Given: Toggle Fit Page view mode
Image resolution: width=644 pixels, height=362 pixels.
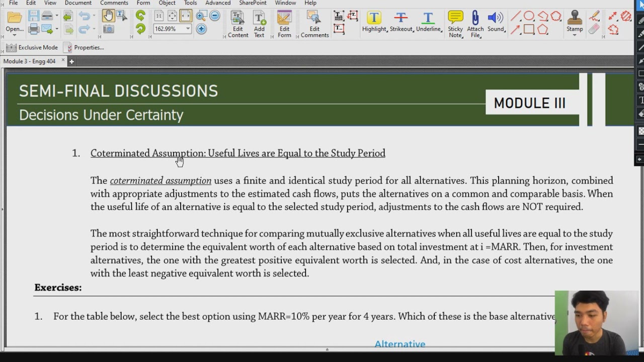Looking at the screenshot, I should 172,16.
